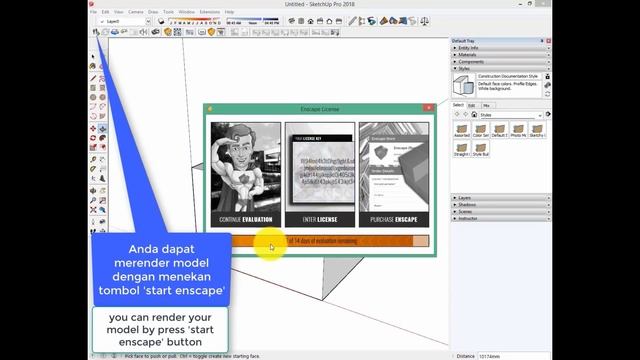Screen dimensions: 640x360
Task: Expand the Instructor panel
Action: tap(501, 218)
